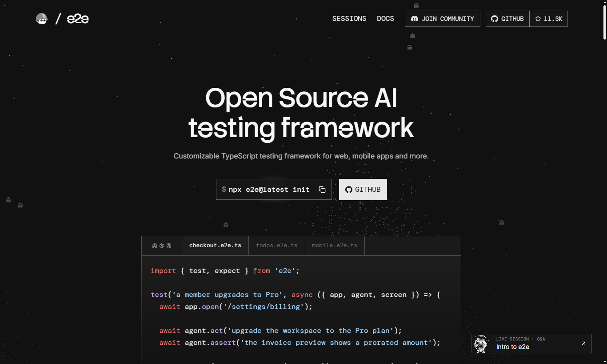The width and height of the screenshot is (607, 364).
Task: Open the DOCS nav link
Action: 385,19
